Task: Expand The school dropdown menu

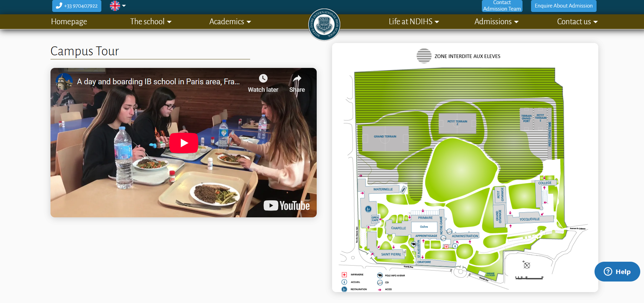Action: [x=151, y=21]
